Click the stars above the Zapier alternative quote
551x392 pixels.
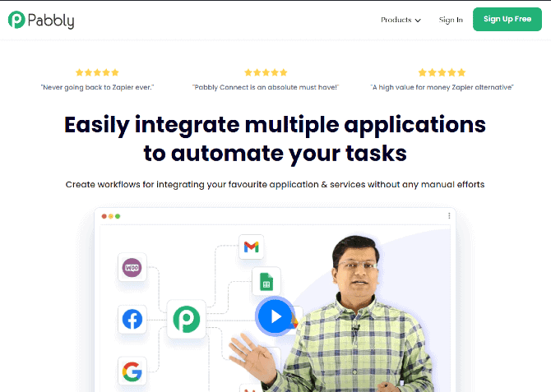[442, 72]
